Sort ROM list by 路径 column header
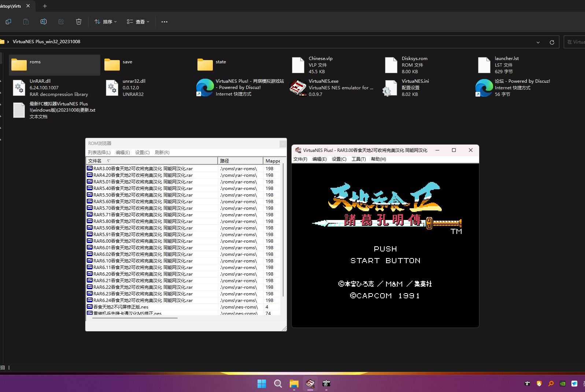 [x=240, y=161]
